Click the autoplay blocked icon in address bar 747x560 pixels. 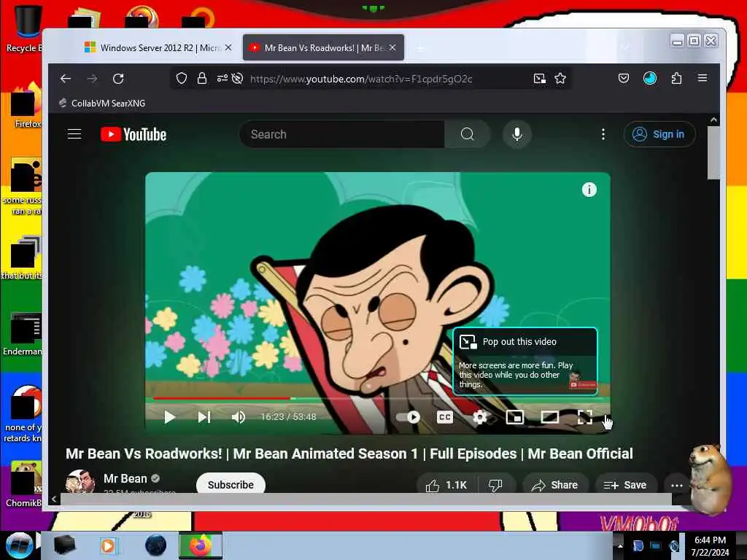(x=237, y=79)
